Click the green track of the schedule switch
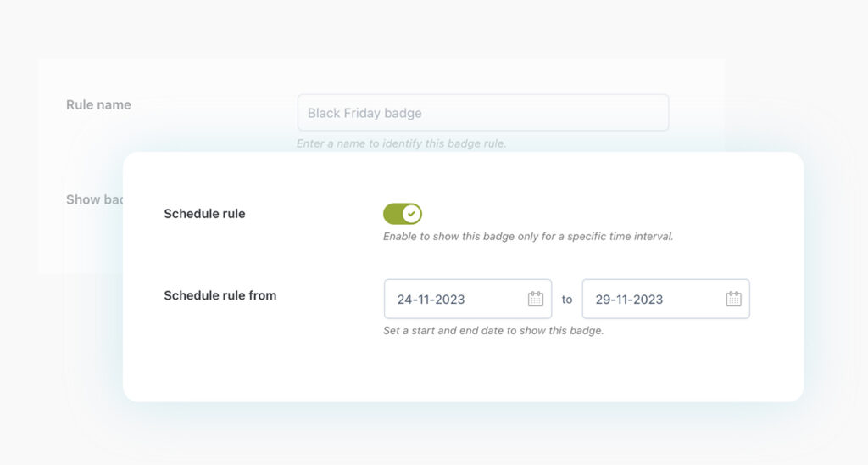The height and width of the screenshot is (465, 868). pos(392,214)
